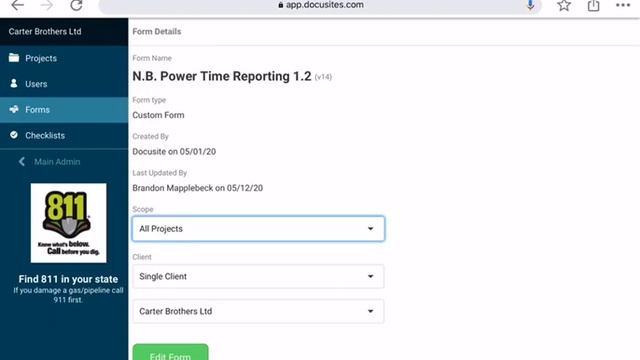The image size is (640, 360).
Task: Click the lock icon beside the URL
Action: [280, 5]
